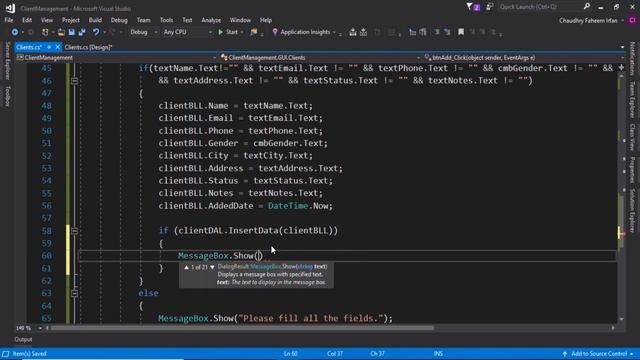Open the Output panel tab
This screenshot has width=640, height=360.
[x=23, y=340]
